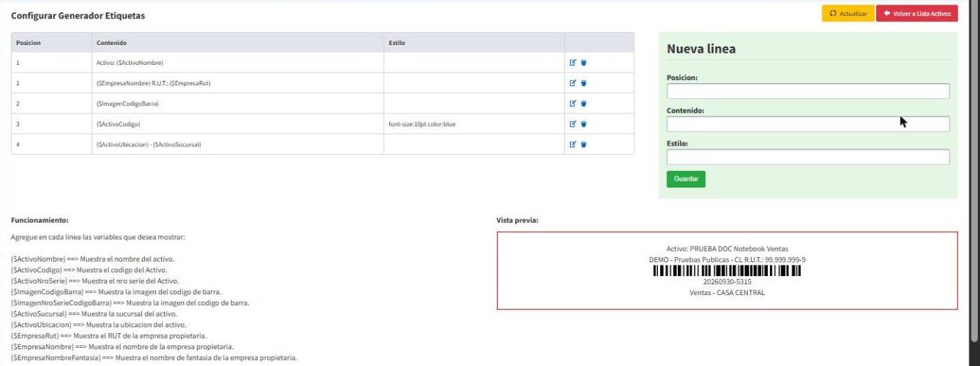Click the '{$ActivoNroSerie}' help line
The height and width of the screenshot is (366, 980).
95,281
